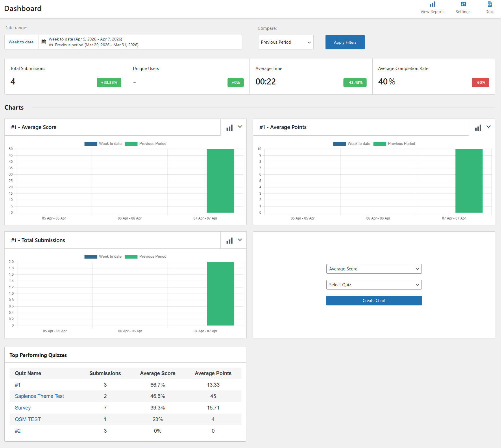Click the chart type icon on Average Points chart
The width and height of the screenshot is (501, 448).
[x=478, y=127]
